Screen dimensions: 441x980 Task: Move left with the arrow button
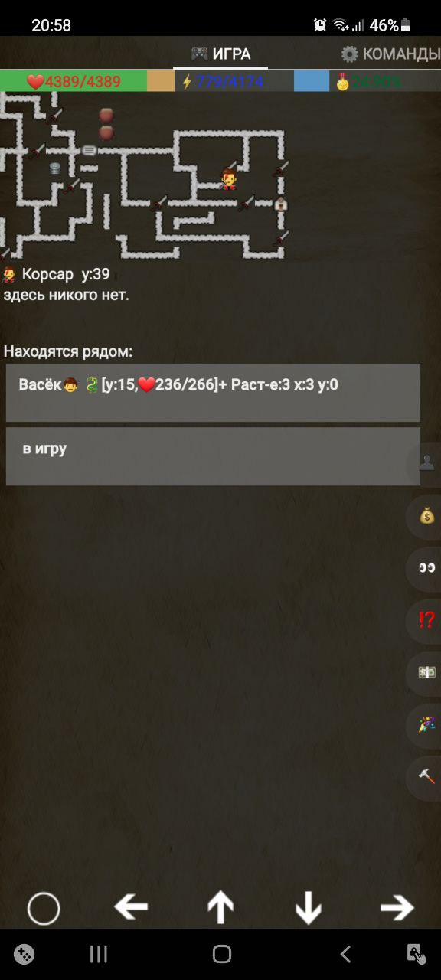(131, 908)
